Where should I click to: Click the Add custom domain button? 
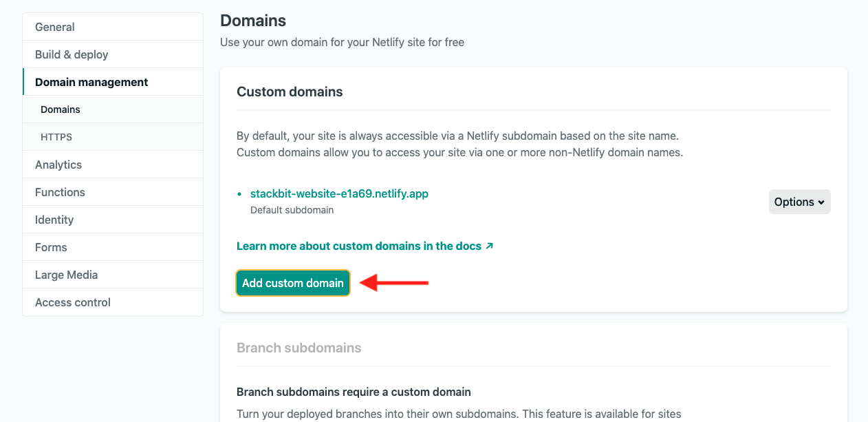[x=293, y=283]
